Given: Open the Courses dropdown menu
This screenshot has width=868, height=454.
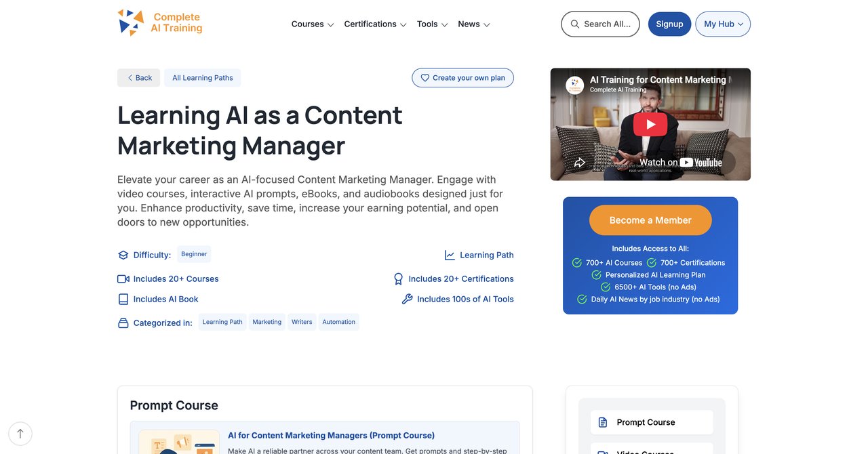Looking at the screenshot, I should point(313,24).
